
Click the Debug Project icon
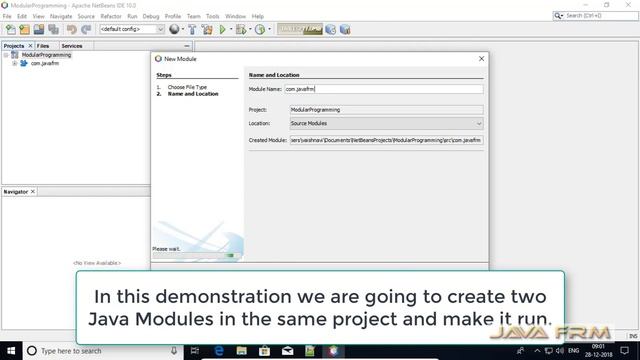tap(241, 29)
